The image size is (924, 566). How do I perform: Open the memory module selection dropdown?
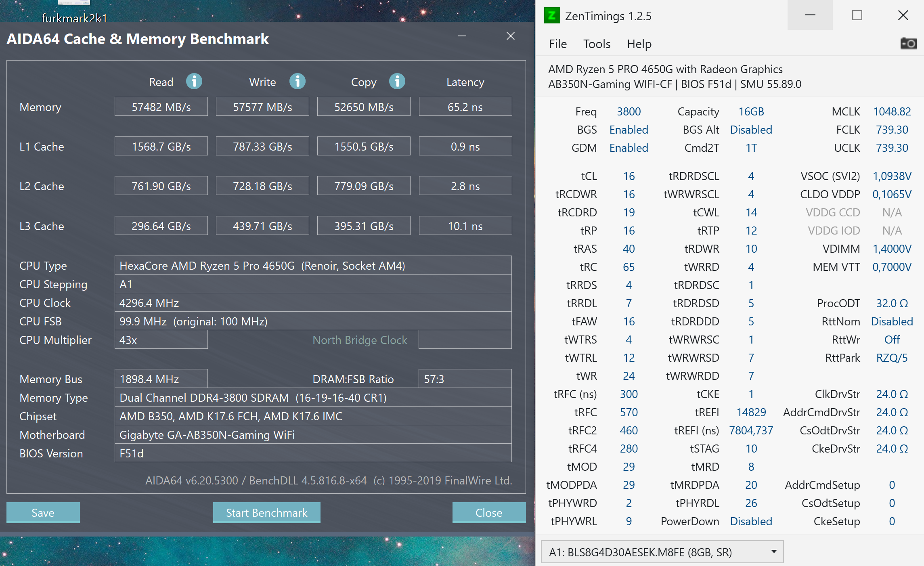tap(662, 552)
